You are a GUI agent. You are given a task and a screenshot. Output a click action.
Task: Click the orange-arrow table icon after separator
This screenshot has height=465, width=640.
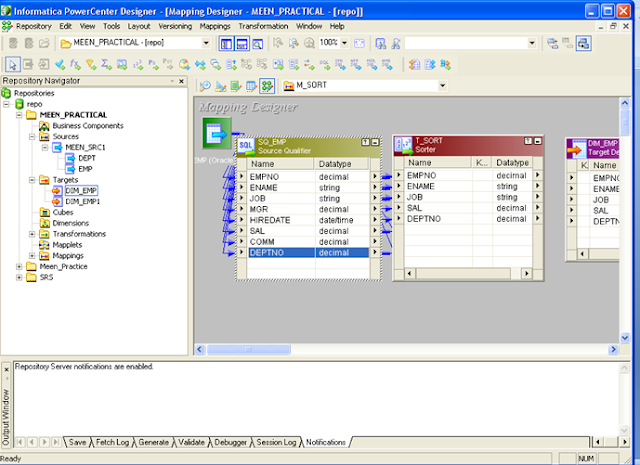click(x=414, y=64)
